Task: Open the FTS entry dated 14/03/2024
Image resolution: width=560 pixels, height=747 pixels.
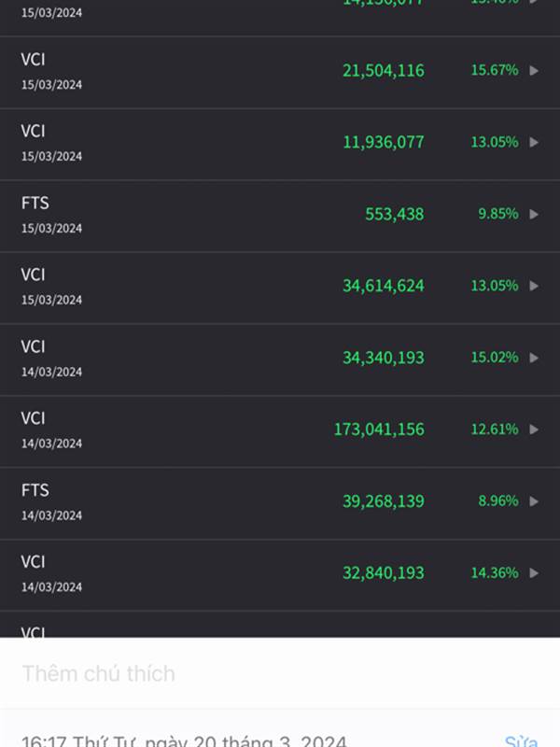Action: click(280, 503)
